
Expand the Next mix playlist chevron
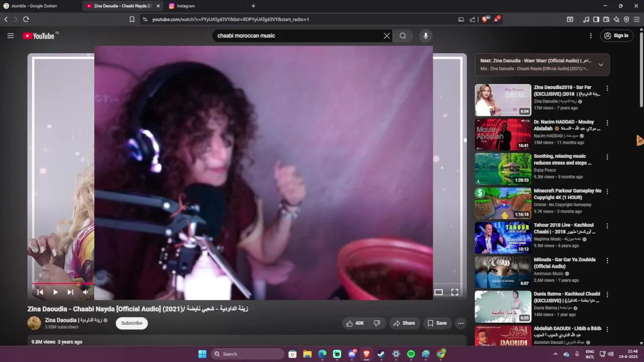[601, 64]
